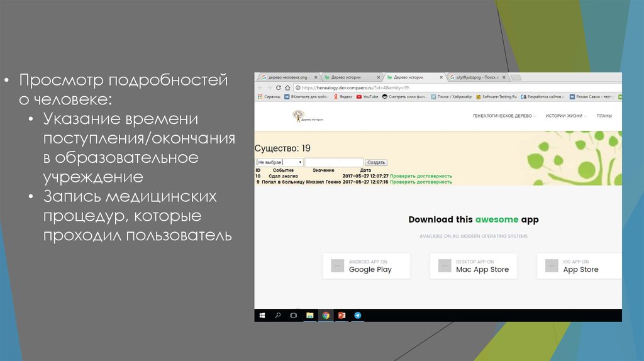Click the browser forward arrow
This screenshot has height=361, width=644.
click(x=269, y=87)
